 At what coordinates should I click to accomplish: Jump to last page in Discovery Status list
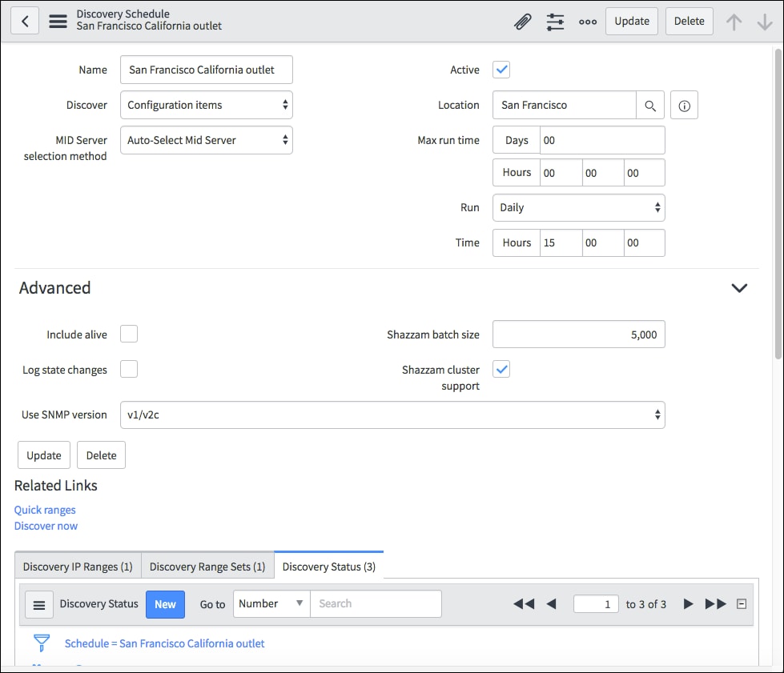coord(714,604)
